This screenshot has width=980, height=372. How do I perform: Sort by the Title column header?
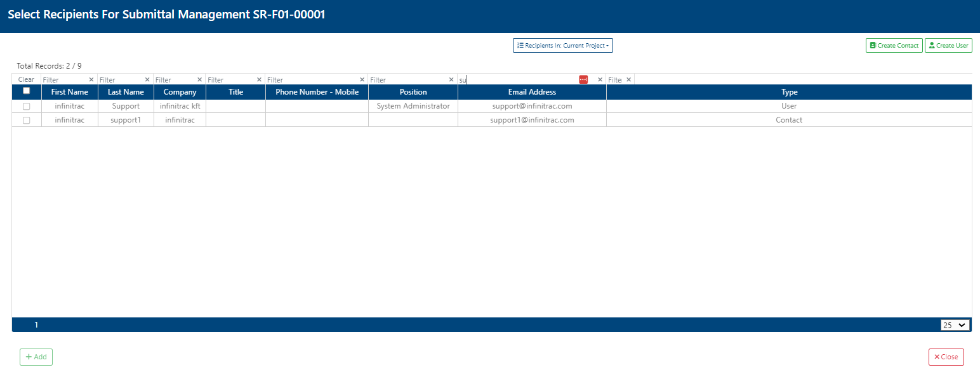[236, 92]
